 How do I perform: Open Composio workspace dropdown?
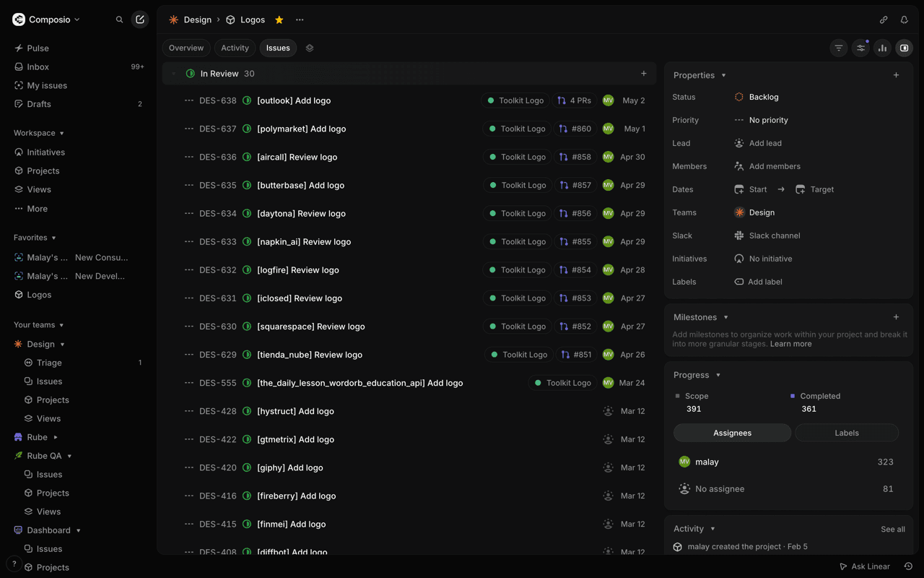click(47, 20)
